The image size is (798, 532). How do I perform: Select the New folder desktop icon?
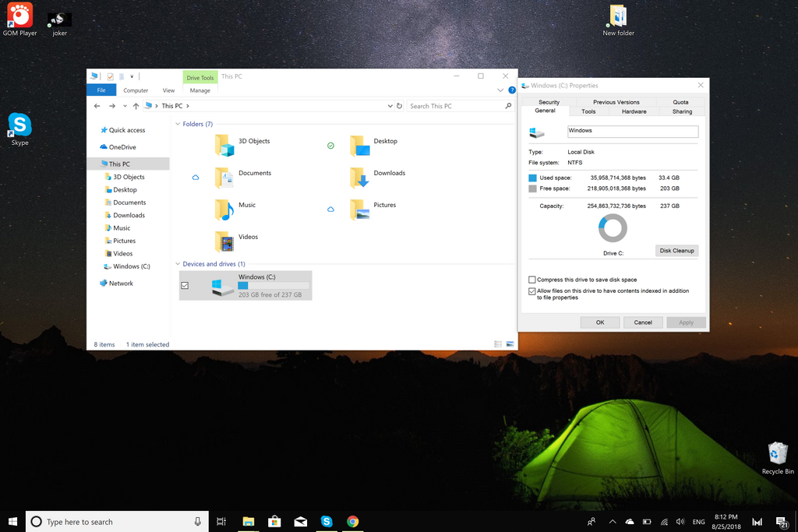coord(618,20)
